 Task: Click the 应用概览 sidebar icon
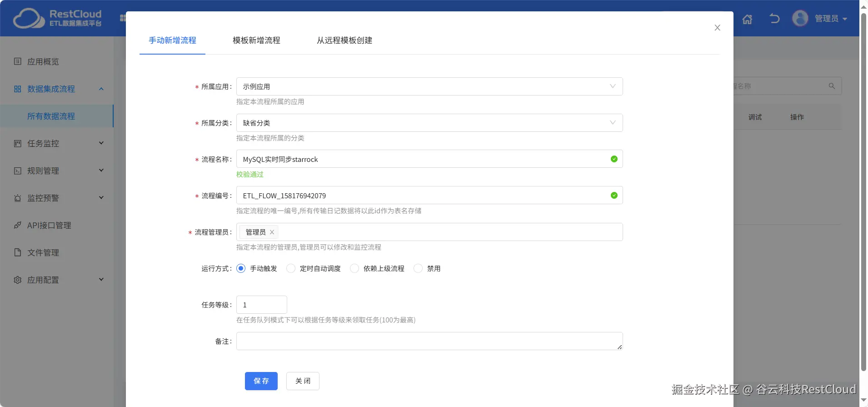18,61
